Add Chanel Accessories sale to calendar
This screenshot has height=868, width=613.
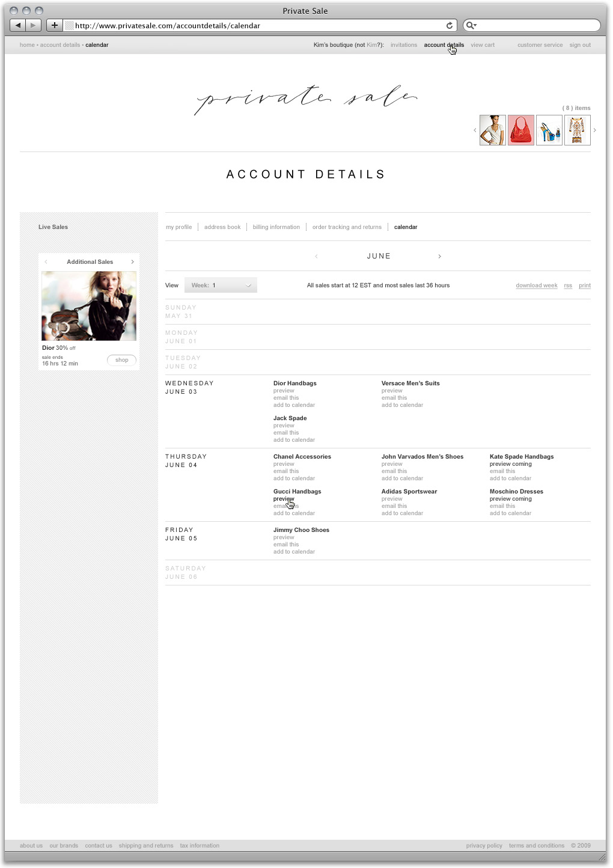pos(294,478)
